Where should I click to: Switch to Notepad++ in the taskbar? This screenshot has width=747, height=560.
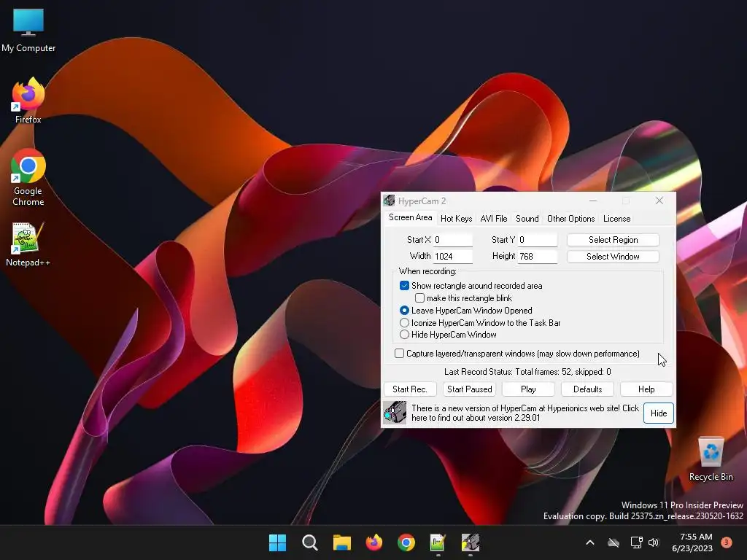(438, 542)
